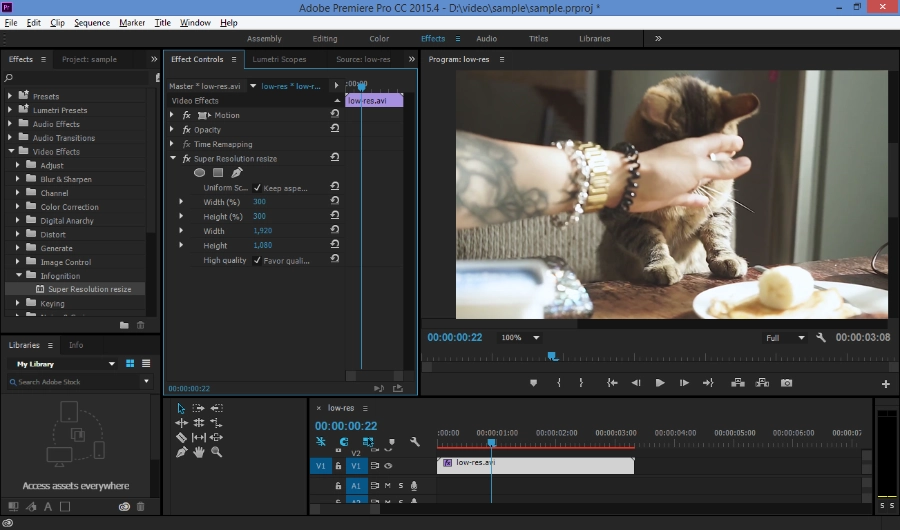This screenshot has width=900, height=530.
Task: Toggle Super Resolution resize fx switch
Action: point(187,158)
